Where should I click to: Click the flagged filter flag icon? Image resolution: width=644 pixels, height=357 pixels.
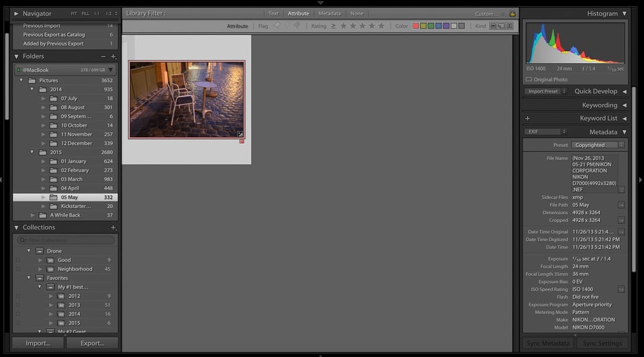point(278,25)
